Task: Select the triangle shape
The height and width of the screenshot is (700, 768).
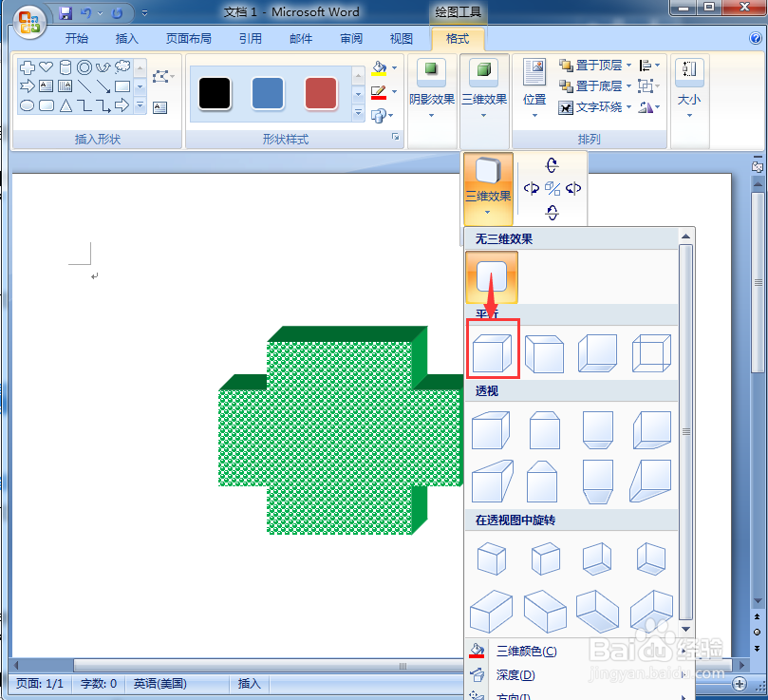Action: (66, 104)
